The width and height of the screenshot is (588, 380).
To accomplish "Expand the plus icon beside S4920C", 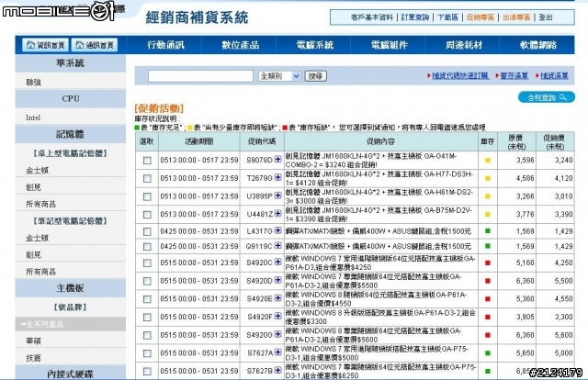I will (x=277, y=263).
